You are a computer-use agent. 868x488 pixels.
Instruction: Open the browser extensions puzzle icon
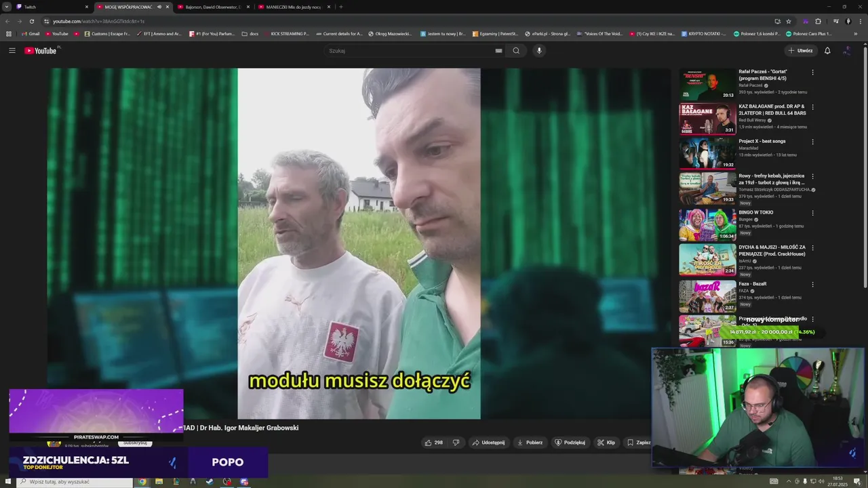click(818, 21)
